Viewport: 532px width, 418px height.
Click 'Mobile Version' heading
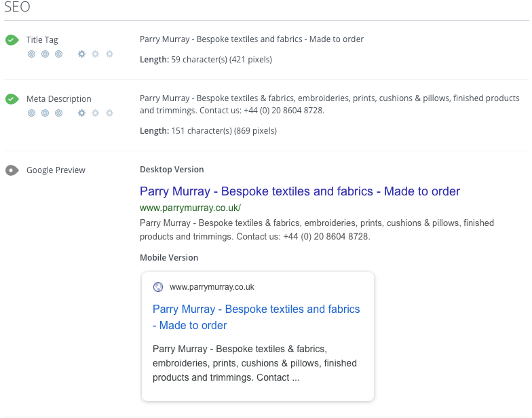point(169,258)
